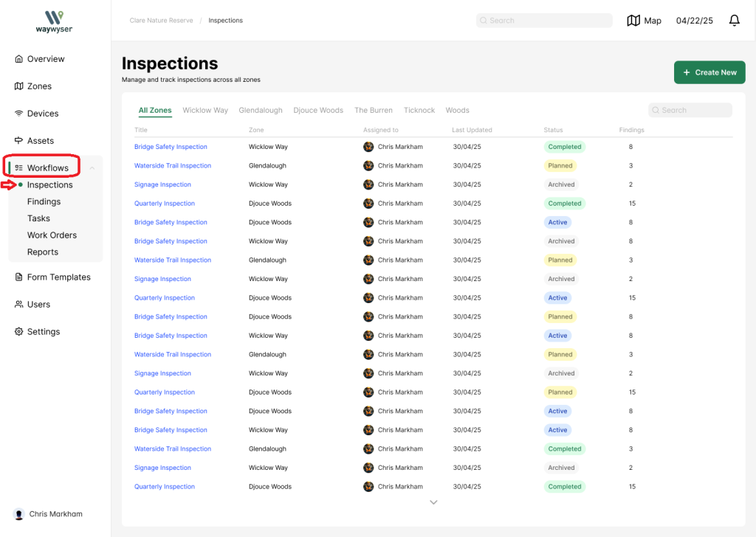Click the Devices wifi icon

click(19, 114)
